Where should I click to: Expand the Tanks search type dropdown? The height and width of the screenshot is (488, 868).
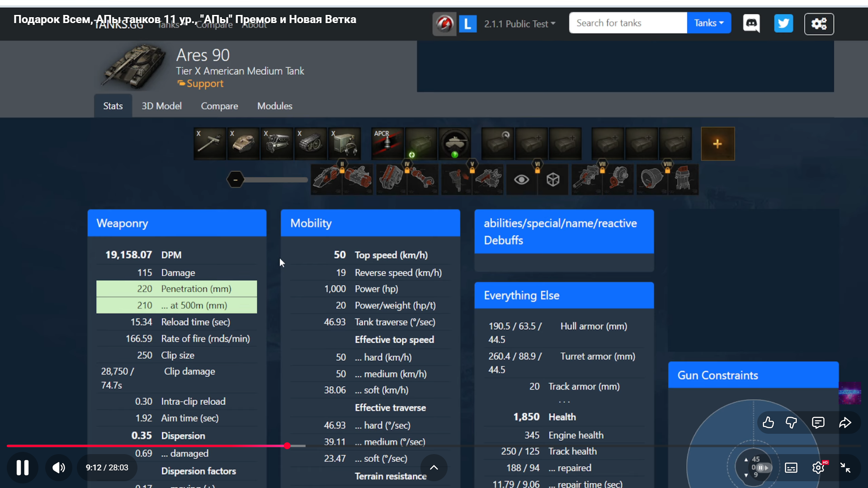(x=708, y=23)
